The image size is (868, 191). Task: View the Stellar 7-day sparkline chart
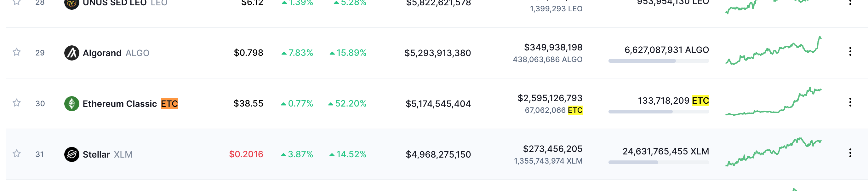773,152
